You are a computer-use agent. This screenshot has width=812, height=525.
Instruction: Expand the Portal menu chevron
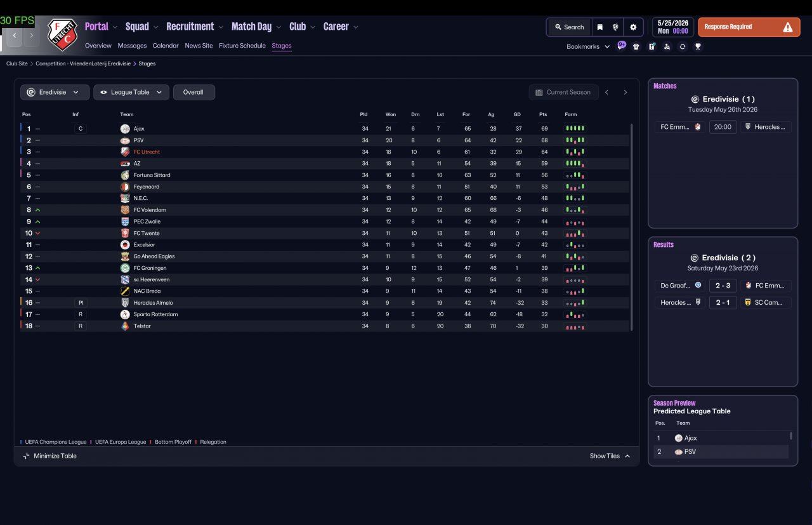115,27
